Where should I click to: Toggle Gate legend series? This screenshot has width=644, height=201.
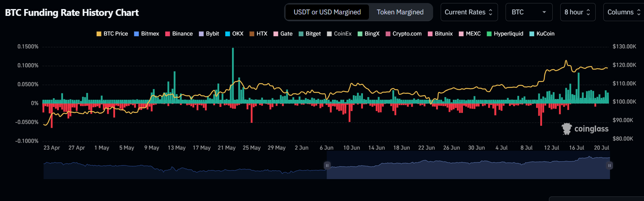pyautogui.click(x=283, y=34)
